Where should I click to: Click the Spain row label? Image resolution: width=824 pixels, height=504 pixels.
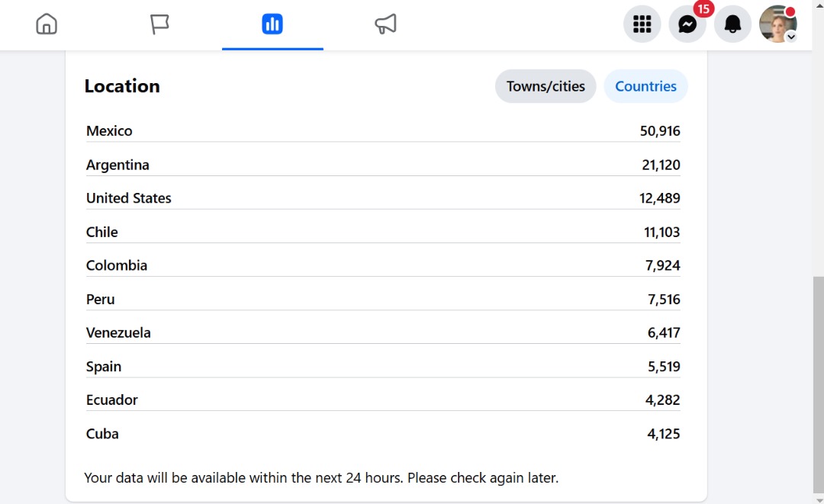104,367
